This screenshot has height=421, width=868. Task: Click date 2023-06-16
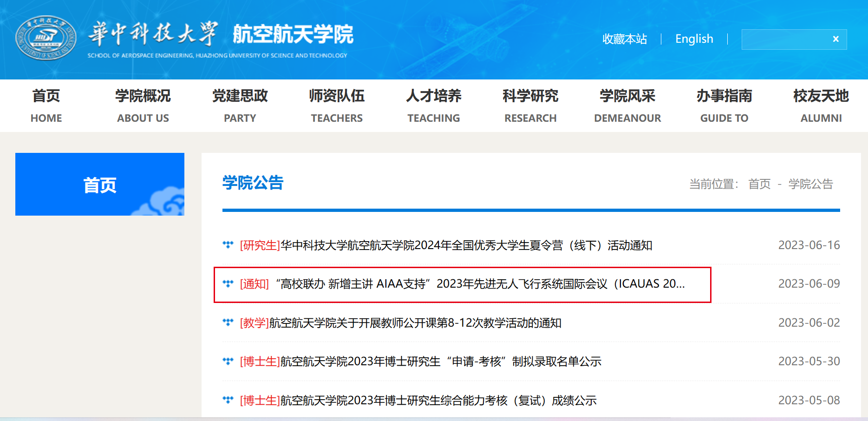pyautogui.click(x=809, y=245)
